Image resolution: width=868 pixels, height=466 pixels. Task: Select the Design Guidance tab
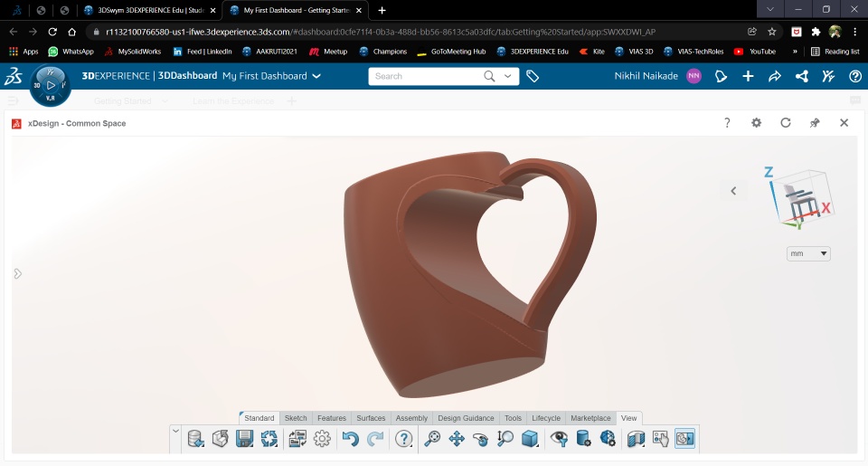pos(466,418)
